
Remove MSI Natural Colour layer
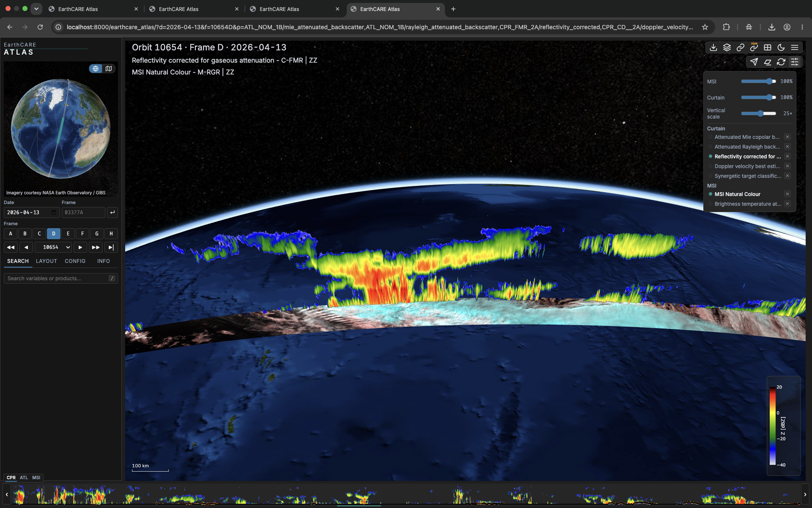pyautogui.click(x=787, y=194)
